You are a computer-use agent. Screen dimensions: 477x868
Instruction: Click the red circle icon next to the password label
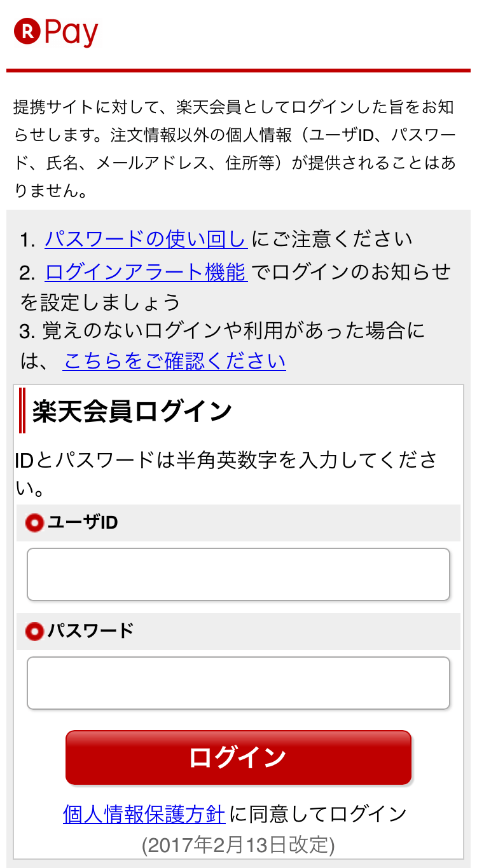click(34, 630)
